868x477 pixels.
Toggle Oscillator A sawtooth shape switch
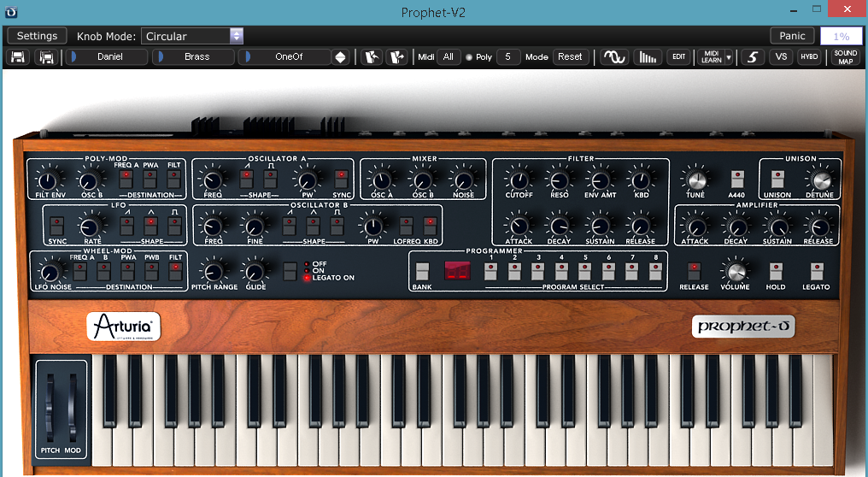pos(247,179)
